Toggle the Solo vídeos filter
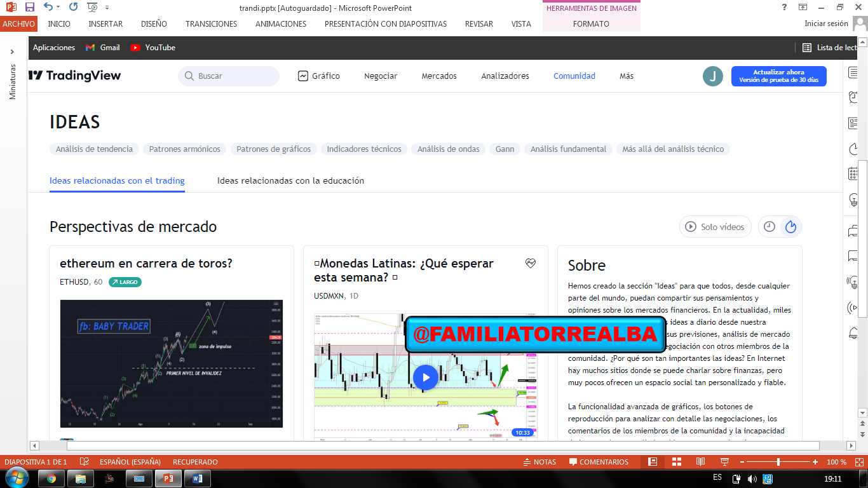The height and width of the screenshot is (488, 868). (715, 227)
